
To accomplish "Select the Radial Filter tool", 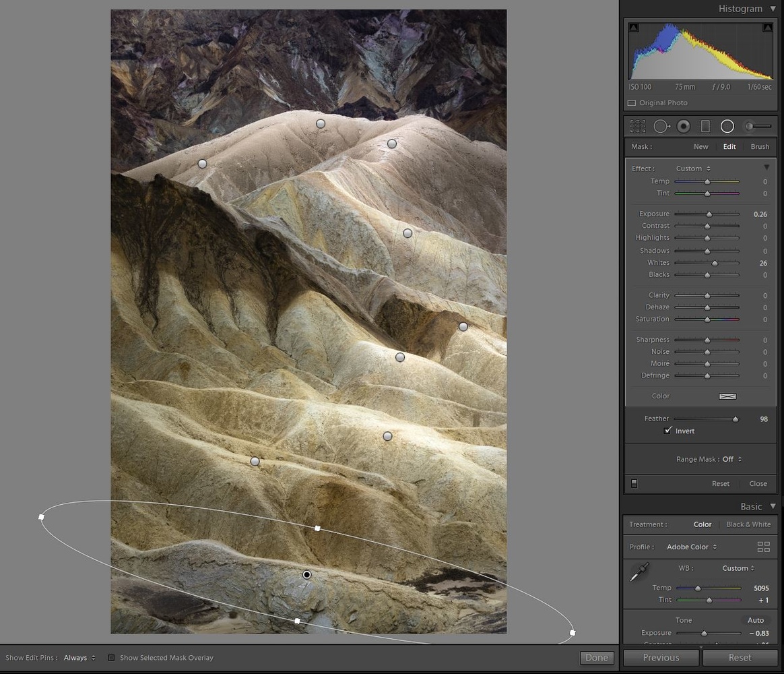I will 727,126.
